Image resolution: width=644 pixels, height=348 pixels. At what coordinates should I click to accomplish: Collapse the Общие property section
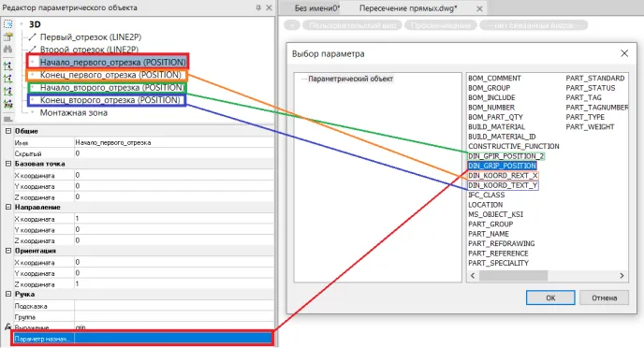point(8,131)
